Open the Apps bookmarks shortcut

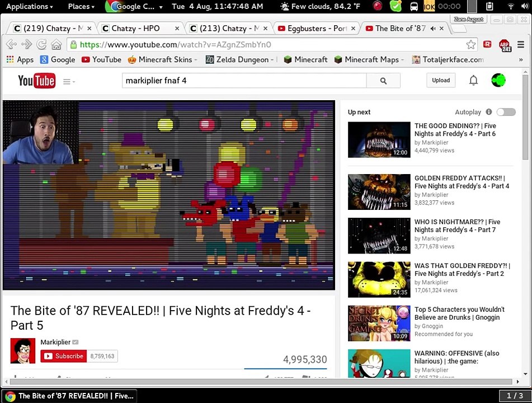tap(20, 59)
